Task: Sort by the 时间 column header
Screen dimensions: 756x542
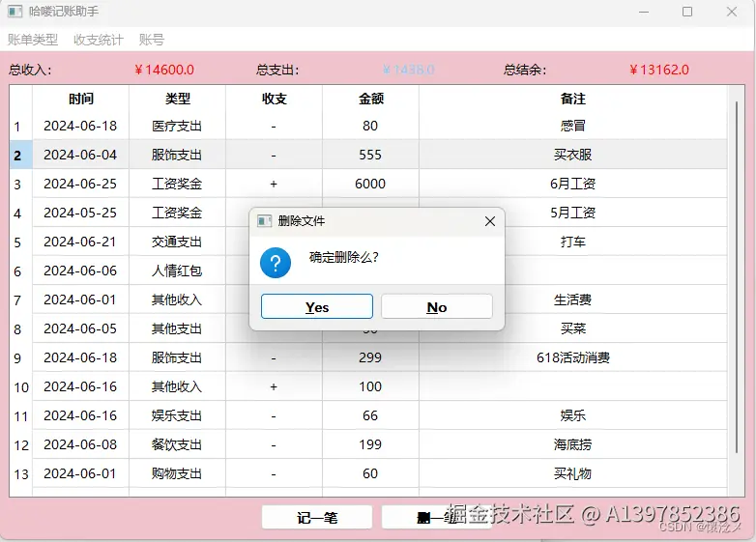Action: point(80,99)
